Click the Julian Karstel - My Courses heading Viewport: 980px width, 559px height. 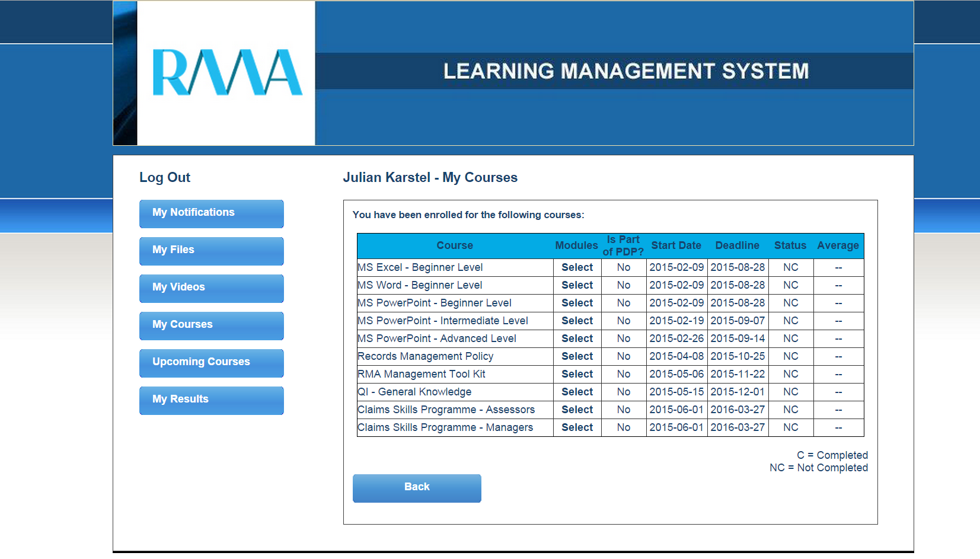click(430, 177)
